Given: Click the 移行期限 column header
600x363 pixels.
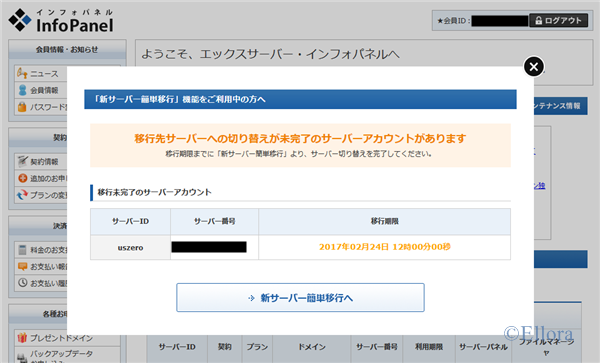Looking at the screenshot, I should [x=385, y=221].
